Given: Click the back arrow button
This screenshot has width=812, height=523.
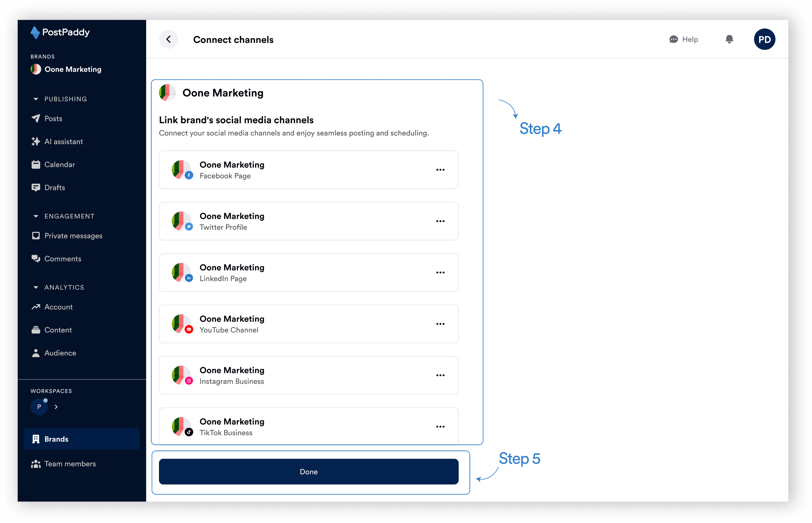Looking at the screenshot, I should 169,39.
